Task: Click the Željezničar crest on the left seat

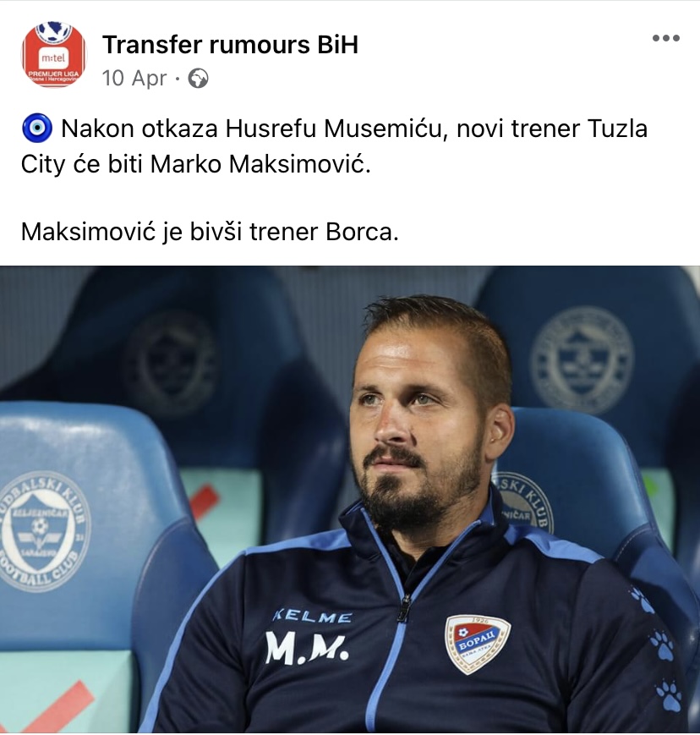Action: 43,530
